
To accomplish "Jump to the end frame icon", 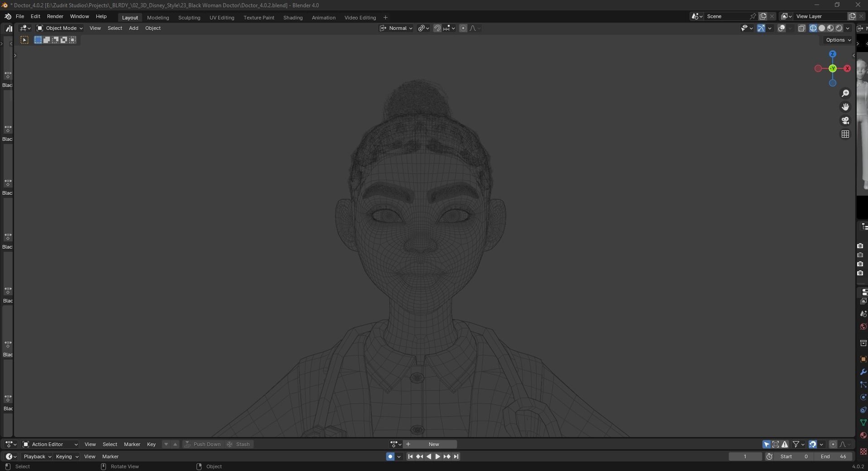I will (x=456, y=457).
